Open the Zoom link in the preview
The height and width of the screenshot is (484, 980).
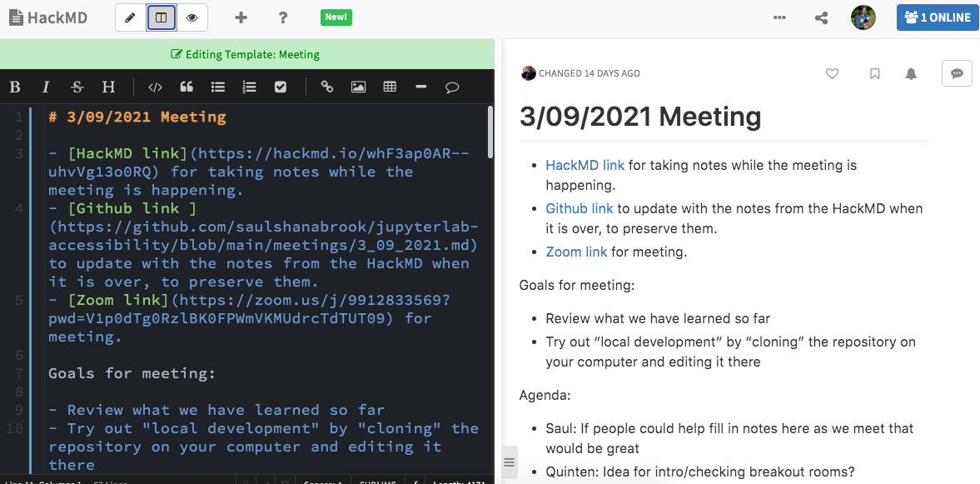click(x=576, y=251)
